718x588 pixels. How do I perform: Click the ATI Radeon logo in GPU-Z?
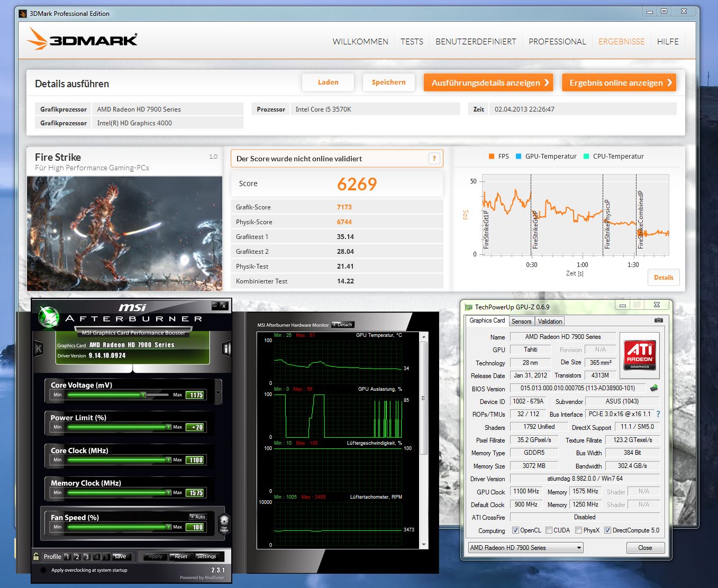pos(639,355)
